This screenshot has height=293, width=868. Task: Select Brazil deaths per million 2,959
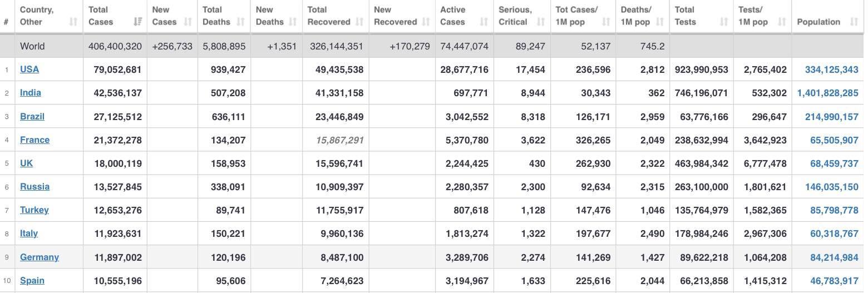(x=652, y=117)
